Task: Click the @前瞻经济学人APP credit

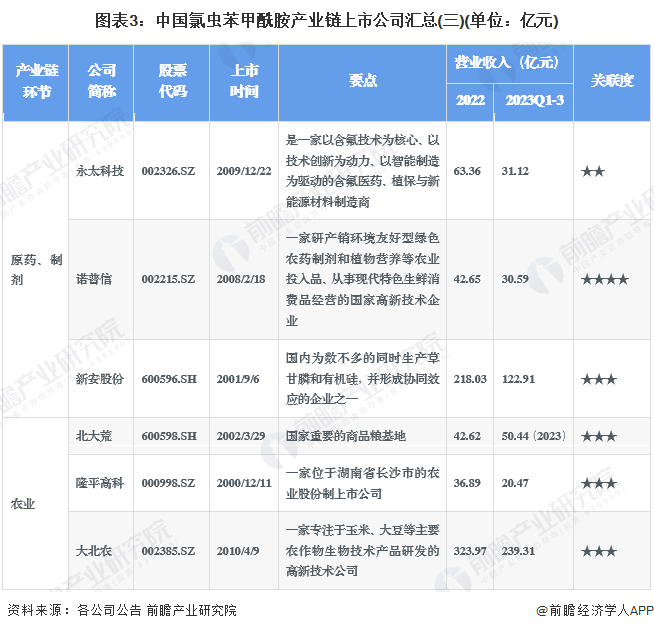Action: [595, 610]
